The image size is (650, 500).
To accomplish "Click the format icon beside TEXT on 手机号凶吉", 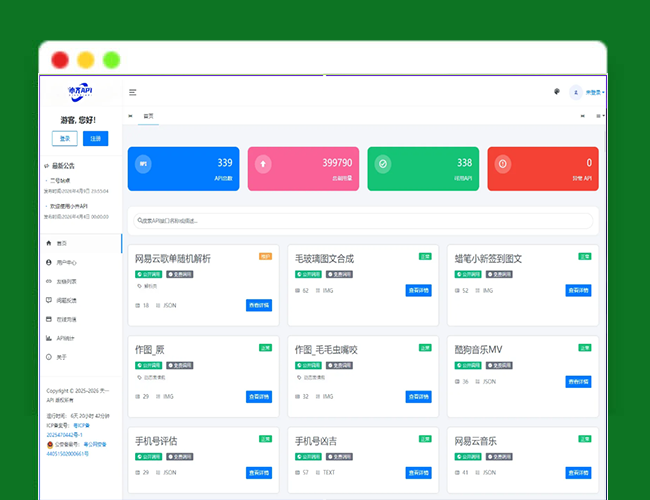I will (x=318, y=473).
